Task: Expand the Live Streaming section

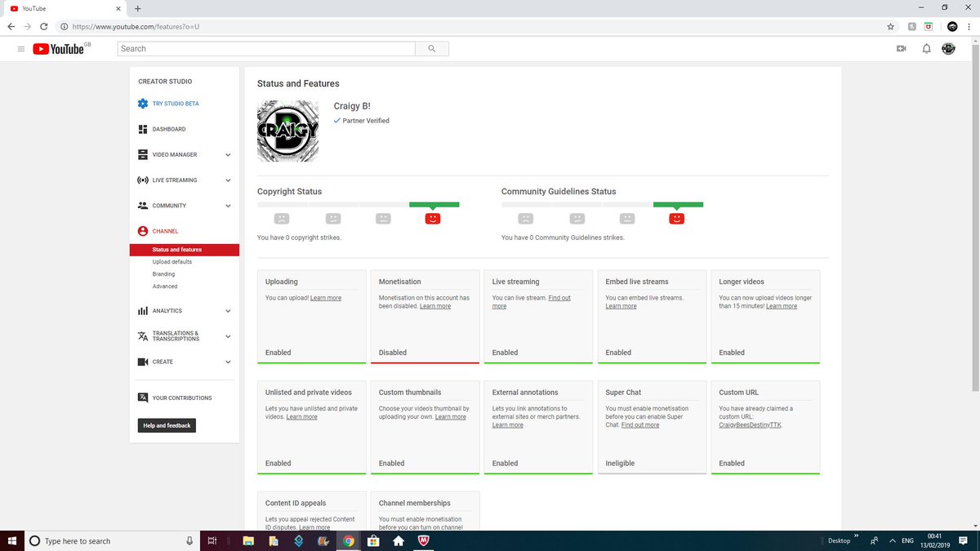Action: click(x=228, y=180)
